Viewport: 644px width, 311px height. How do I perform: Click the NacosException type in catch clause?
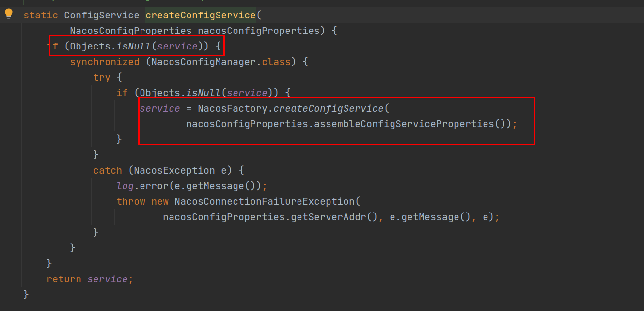pos(174,170)
